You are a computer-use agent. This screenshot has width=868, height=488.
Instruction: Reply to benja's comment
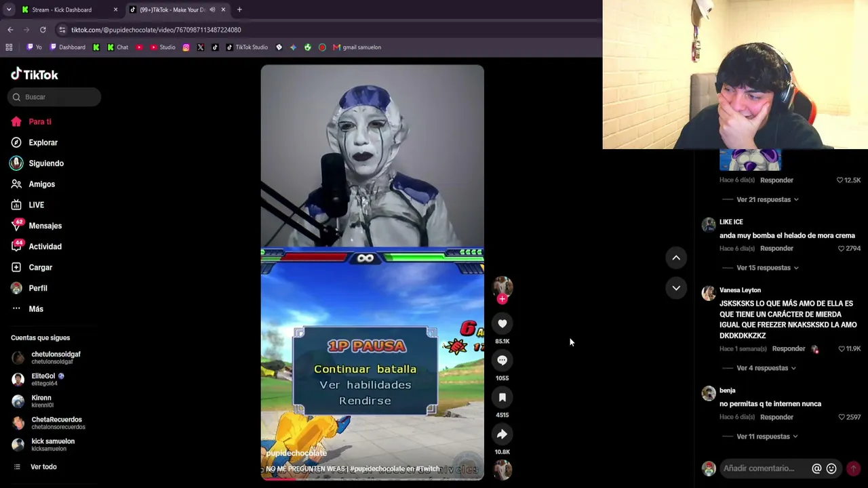click(776, 418)
